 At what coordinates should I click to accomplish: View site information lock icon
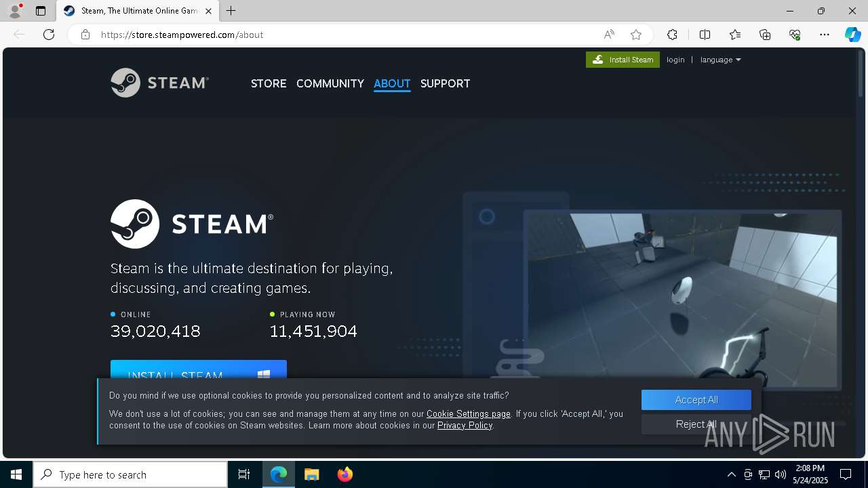click(x=85, y=35)
